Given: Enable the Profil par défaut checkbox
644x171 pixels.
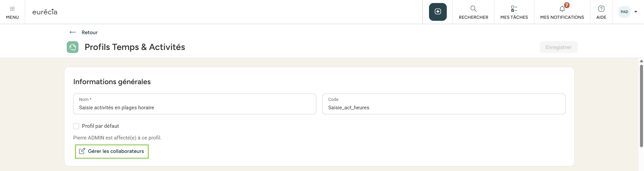Looking at the screenshot, I should [76, 126].
